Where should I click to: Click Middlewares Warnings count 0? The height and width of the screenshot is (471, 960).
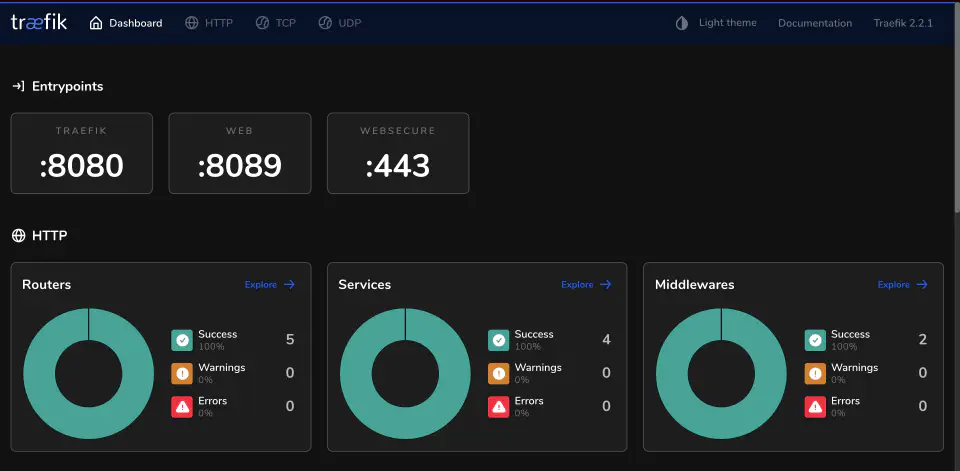coord(923,373)
